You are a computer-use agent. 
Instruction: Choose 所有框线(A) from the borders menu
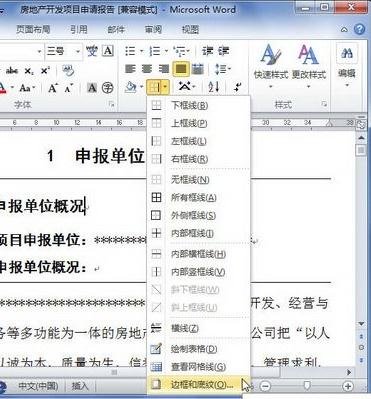click(198, 197)
